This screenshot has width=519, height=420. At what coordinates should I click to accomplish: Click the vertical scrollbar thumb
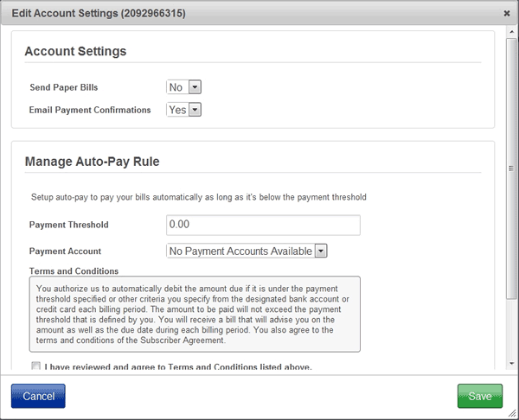point(512,169)
